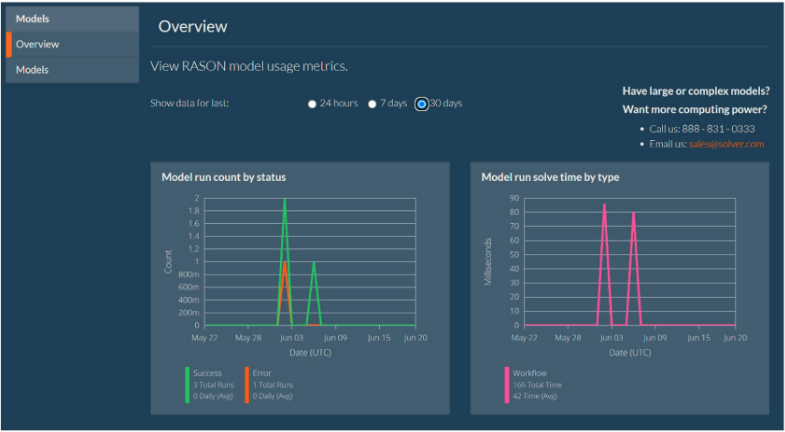Screen dimensions: 785x432
Task: Toggle the Workflow series legend label
Action: (530, 373)
